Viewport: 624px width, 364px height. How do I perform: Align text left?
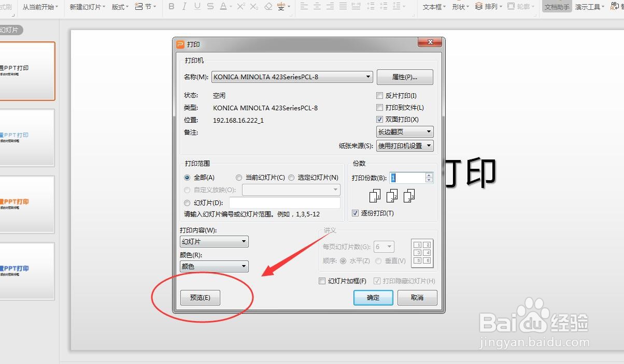click(x=304, y=7)
